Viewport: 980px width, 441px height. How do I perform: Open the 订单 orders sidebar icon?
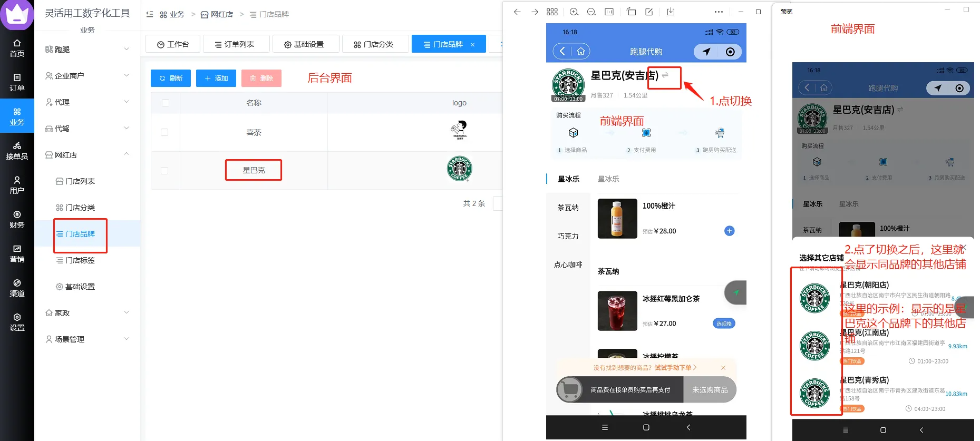pyautogui.click(x=17, y=82)
